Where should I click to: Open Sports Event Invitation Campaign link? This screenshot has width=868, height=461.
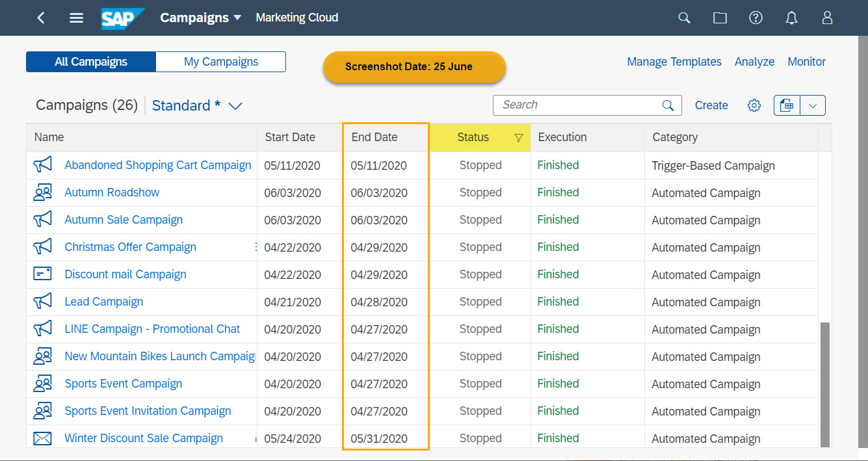(148, 411)
